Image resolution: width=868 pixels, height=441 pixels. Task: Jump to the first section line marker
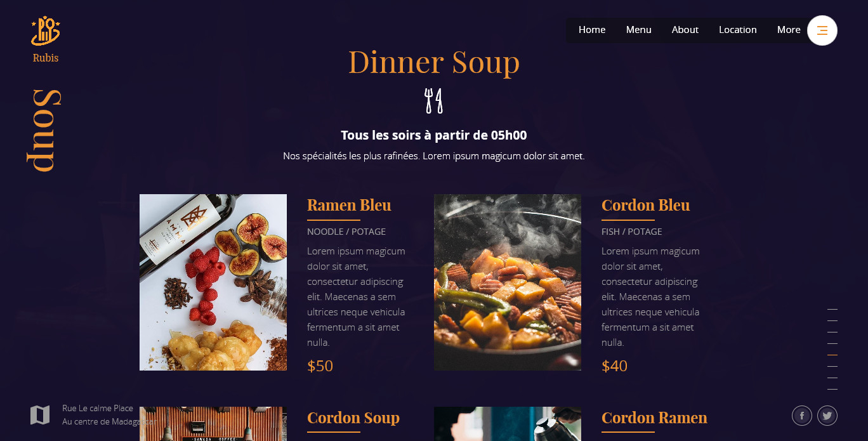(832, 310)
